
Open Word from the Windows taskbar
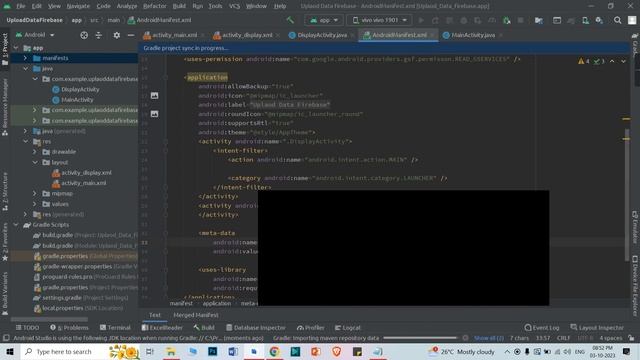(x=233, y=351)
